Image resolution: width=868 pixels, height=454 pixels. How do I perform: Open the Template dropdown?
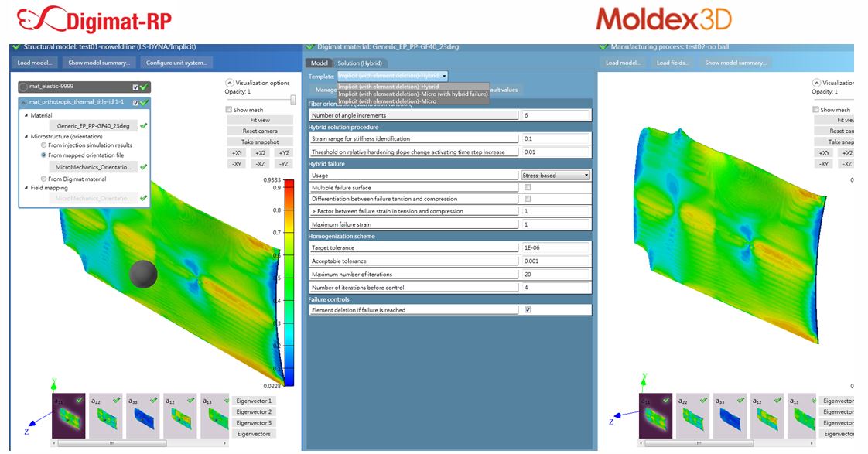click(x=392, y=76)
